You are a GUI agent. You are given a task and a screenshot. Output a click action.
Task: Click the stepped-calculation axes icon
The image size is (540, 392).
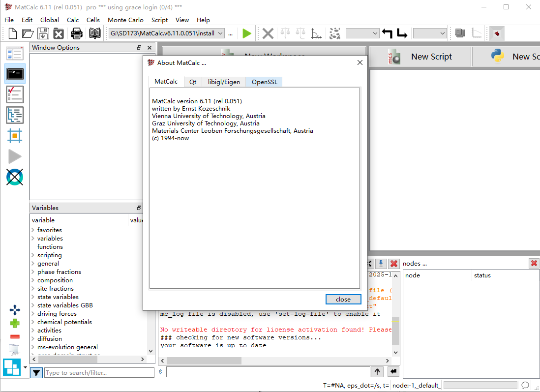(x=316, y=33)
